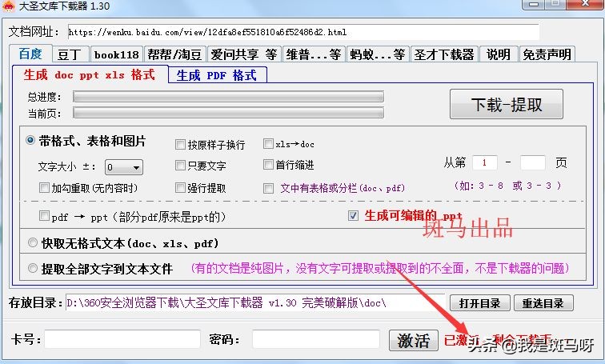Enable pdf → ppt conversion checkbox
The image size is (605, 364).
44,215
